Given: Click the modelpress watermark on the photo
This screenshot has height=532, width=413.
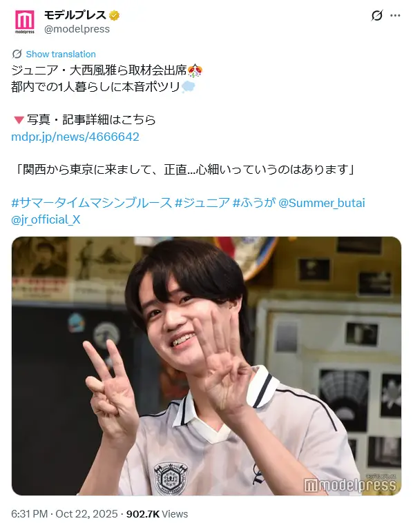Looking at the screenshot, I should click(350, 484).
